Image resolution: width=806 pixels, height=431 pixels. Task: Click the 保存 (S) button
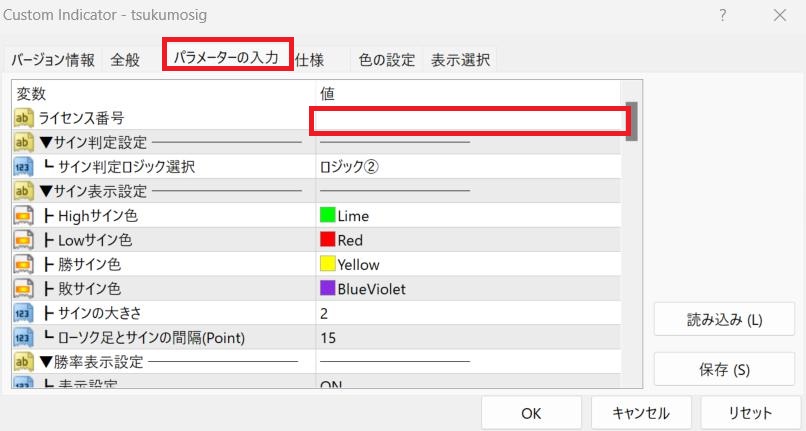tap(724, 369)
